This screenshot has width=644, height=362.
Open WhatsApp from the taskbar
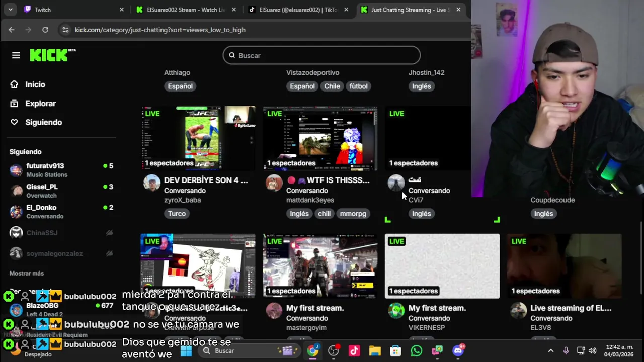(x=416, y=351)
